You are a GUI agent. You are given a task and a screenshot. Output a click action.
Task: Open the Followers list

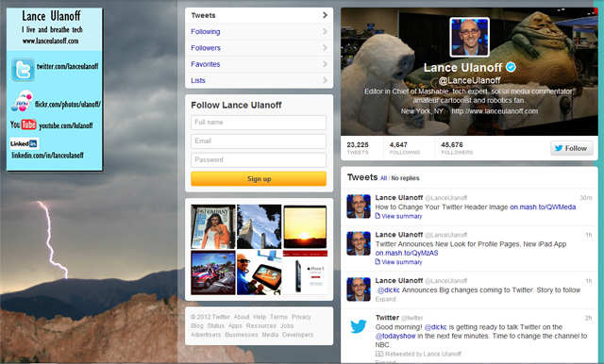coord(259,48)
